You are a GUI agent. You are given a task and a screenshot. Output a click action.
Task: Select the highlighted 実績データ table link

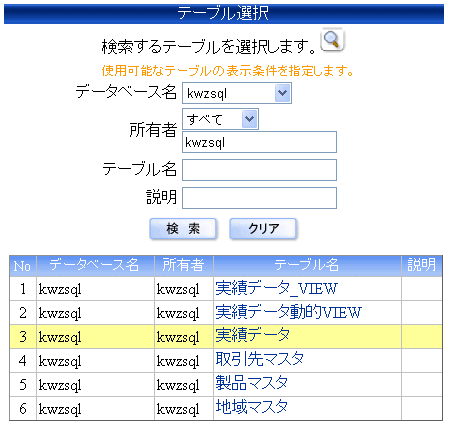coord(253,335)
